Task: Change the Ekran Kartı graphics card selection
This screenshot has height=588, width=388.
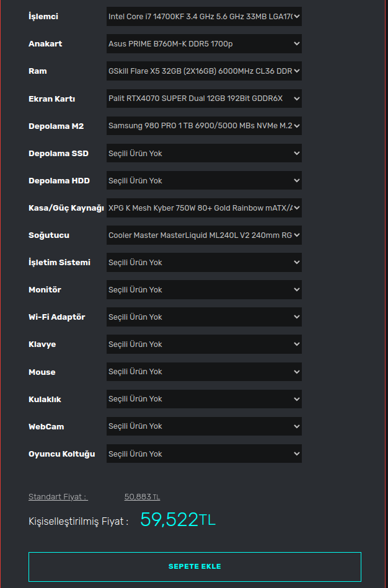Action: 204,99
